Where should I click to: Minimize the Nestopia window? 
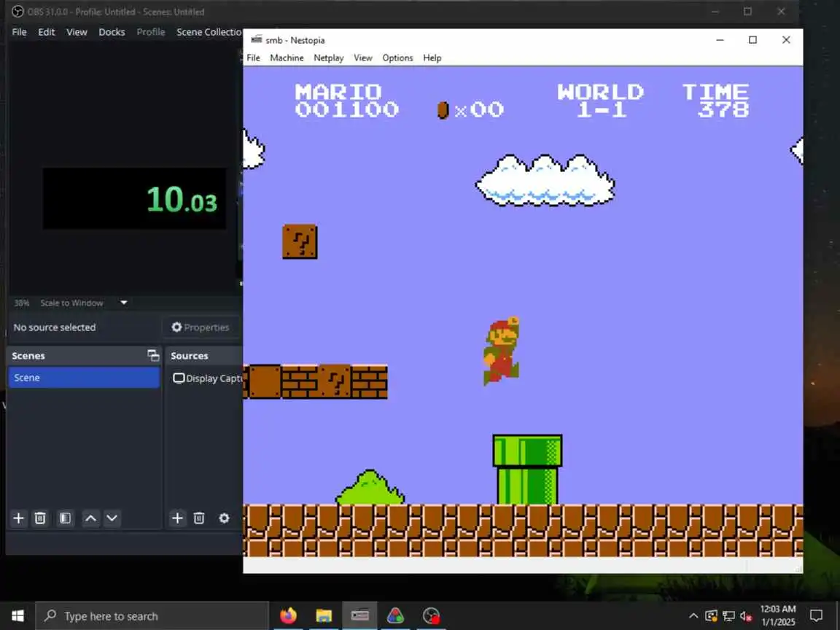click(x=720, y=39)
